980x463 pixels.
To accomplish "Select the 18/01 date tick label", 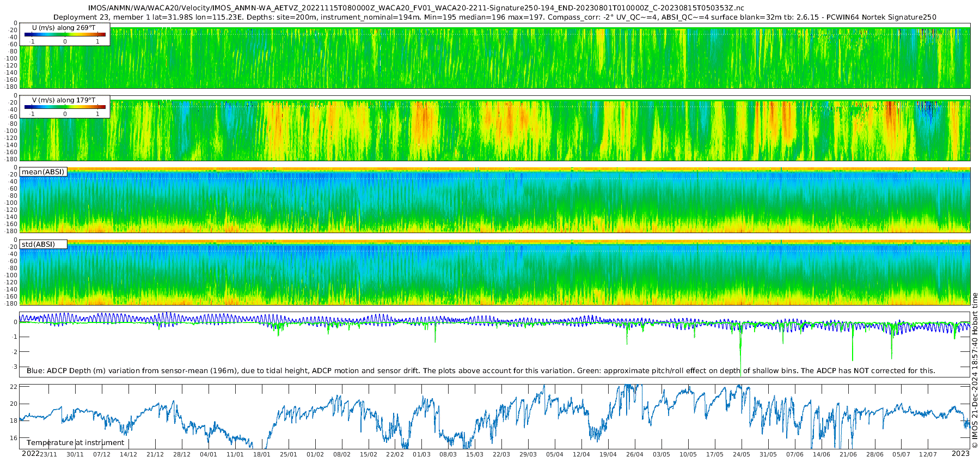I will 262,454.
